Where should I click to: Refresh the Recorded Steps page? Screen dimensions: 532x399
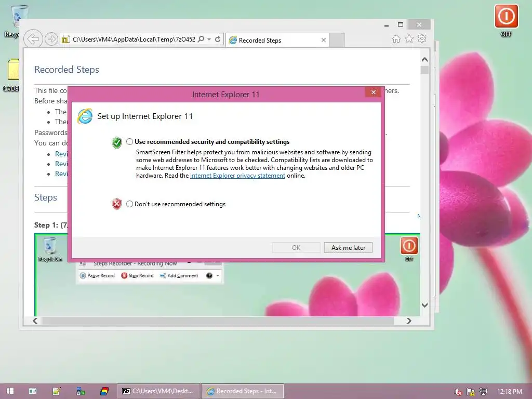[218, 39]
